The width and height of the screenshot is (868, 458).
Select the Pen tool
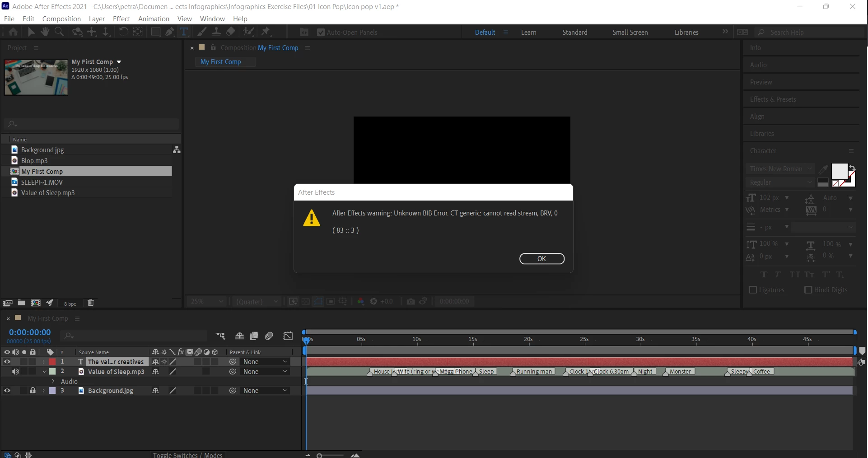click(169, 32)
